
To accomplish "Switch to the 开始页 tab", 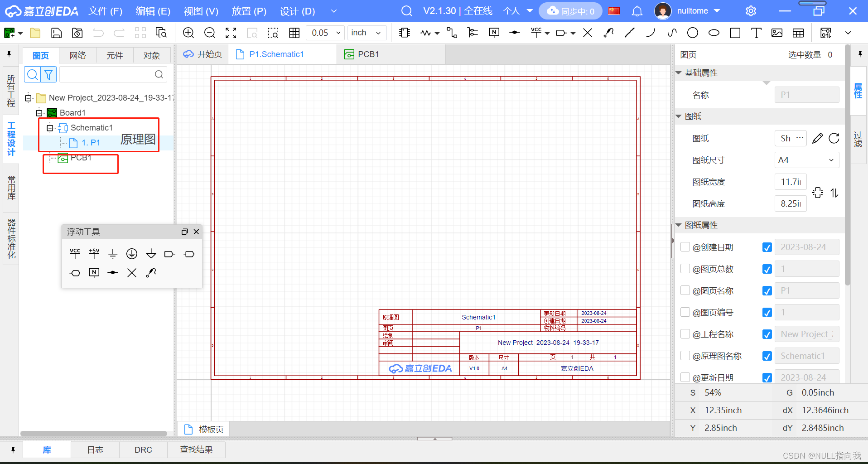I will click(x=203, y=54).
